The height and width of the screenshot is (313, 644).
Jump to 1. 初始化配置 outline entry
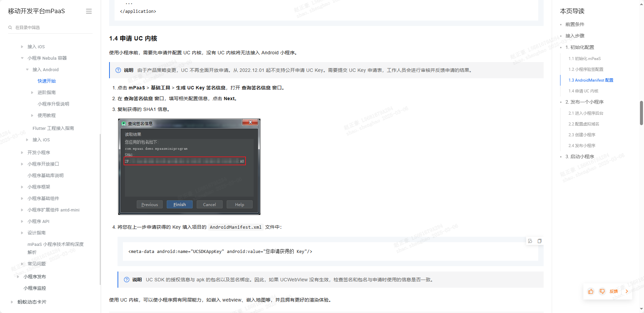click(x=580, y=47)
